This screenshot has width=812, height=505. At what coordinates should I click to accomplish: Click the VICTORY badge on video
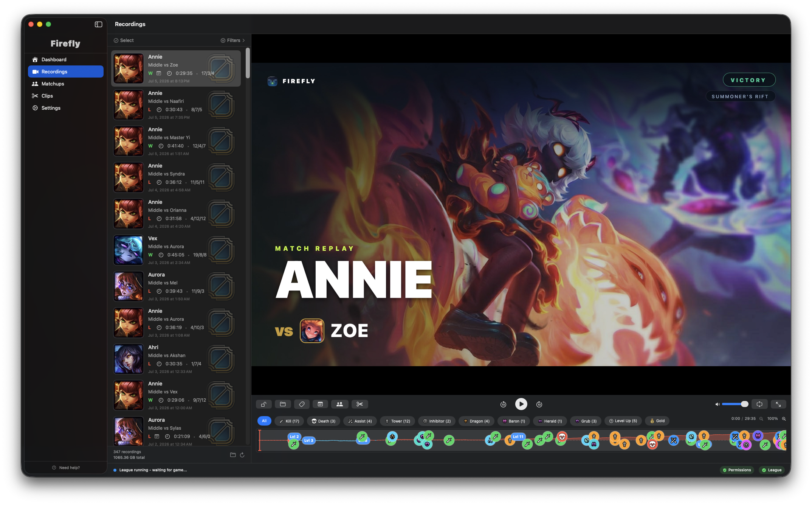click(x=749, y=80)
